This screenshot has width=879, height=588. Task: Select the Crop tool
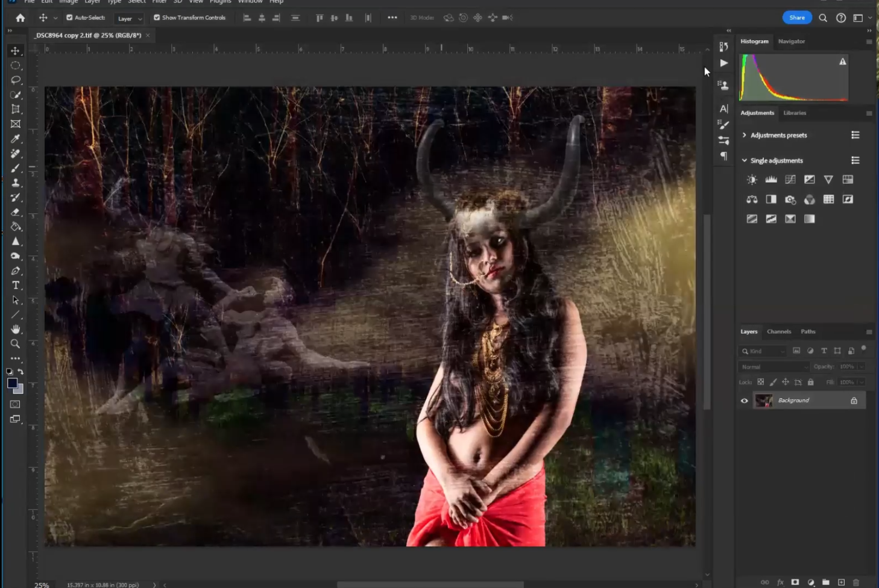click(16, 109)
